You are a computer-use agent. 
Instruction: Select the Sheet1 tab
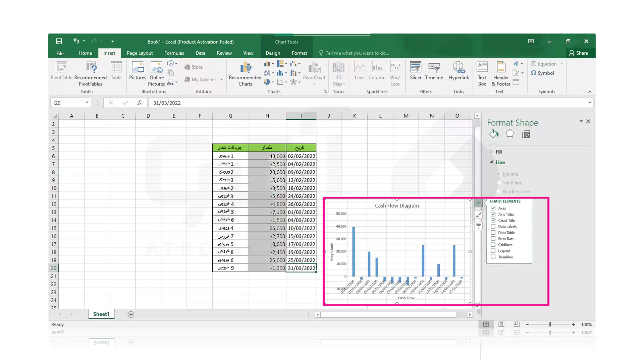101,314
